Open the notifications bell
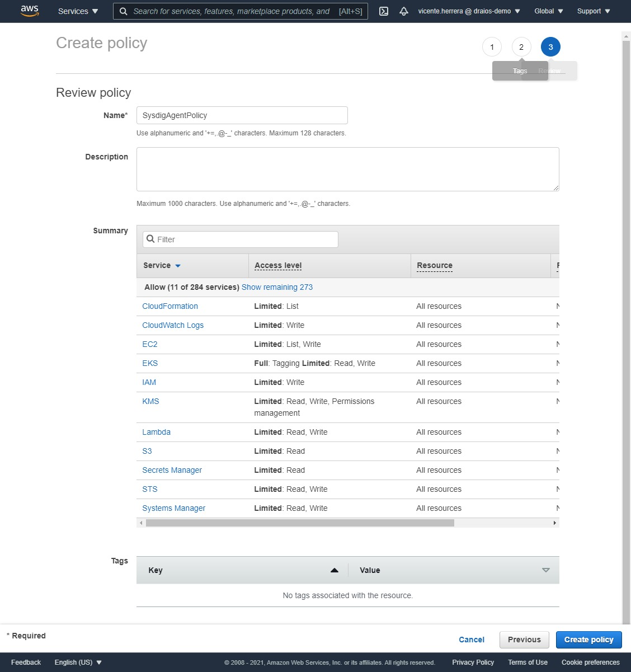 (x=404, y=11)
